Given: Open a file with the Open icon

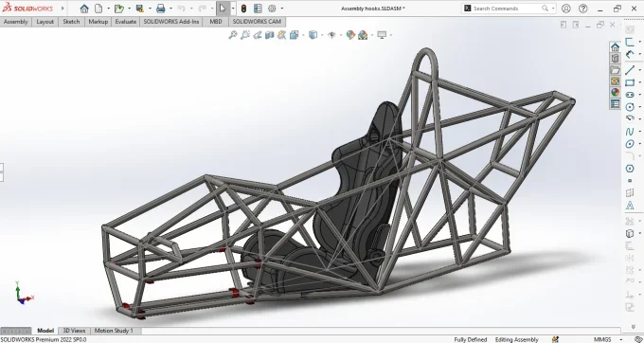Looking at the screenshot, I should (x=119, y=9).
